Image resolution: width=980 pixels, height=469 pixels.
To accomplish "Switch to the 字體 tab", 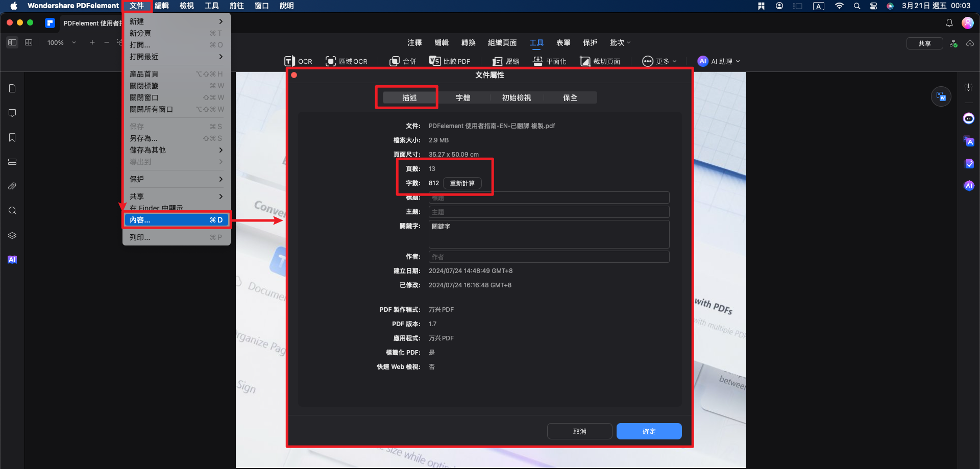I will [x=463, y=98].
